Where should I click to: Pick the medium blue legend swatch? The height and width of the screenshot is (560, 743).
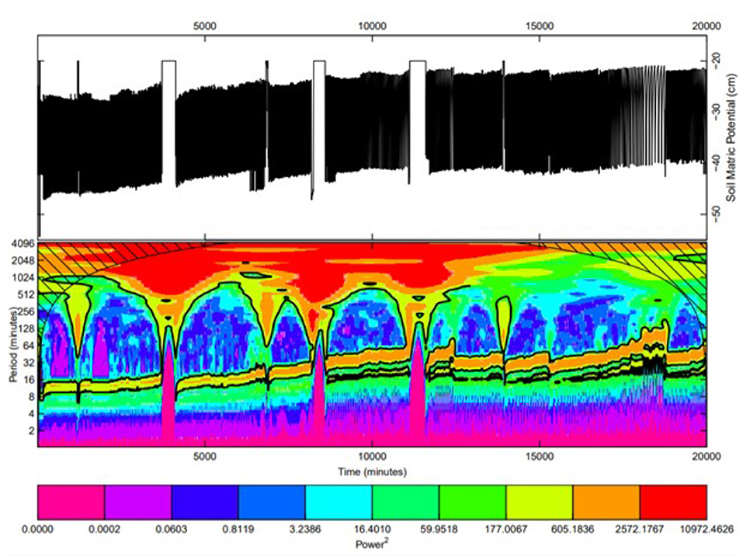(272, 503)
